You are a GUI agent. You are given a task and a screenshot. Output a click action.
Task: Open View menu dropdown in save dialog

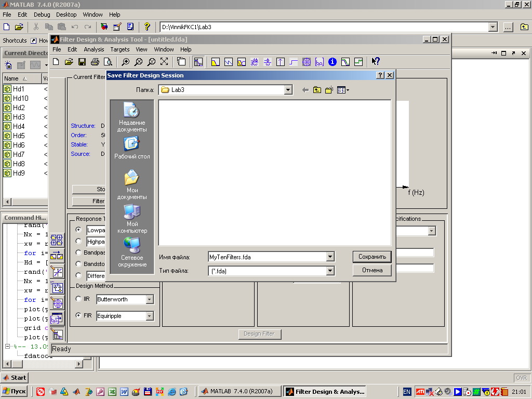click(x=343, y=90)
